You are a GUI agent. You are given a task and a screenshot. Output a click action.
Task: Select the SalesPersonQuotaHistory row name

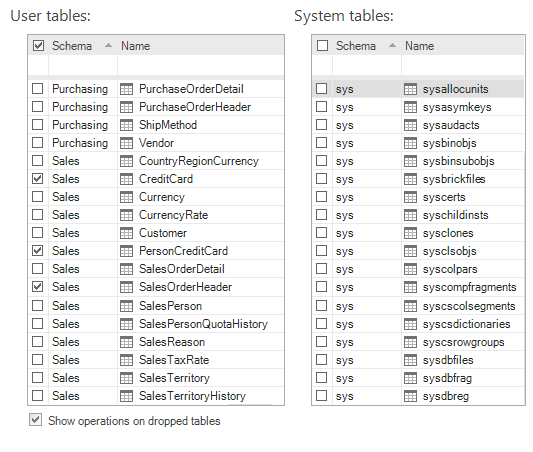(203, 324)
